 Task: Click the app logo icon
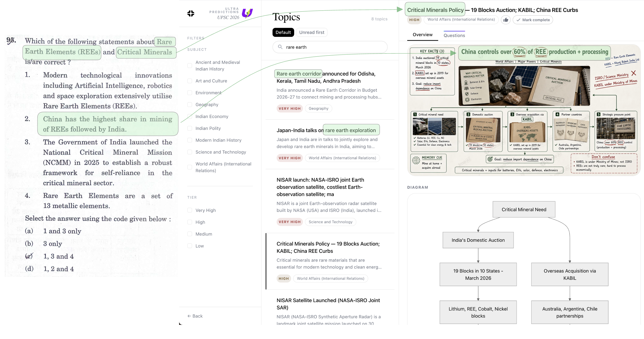click(191, 13)
